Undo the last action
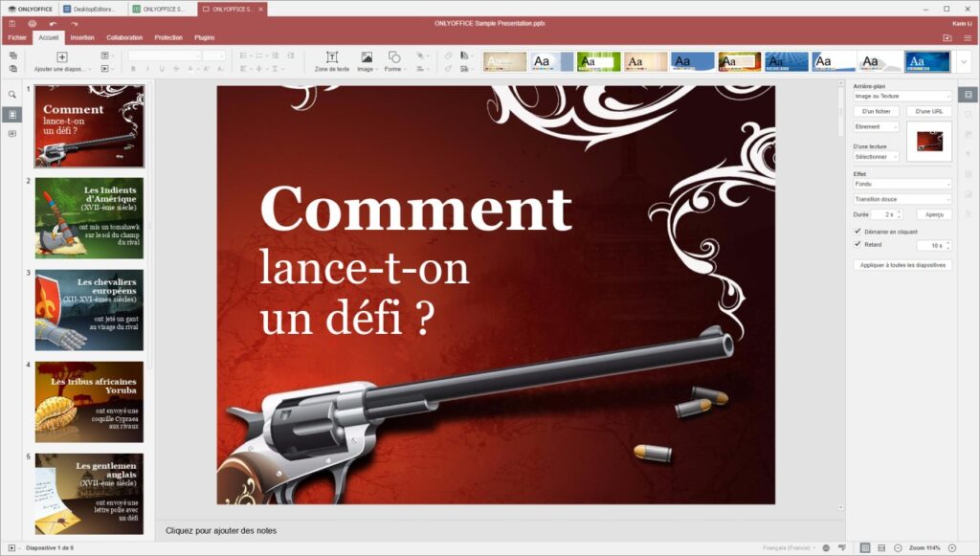 [54, 23]
